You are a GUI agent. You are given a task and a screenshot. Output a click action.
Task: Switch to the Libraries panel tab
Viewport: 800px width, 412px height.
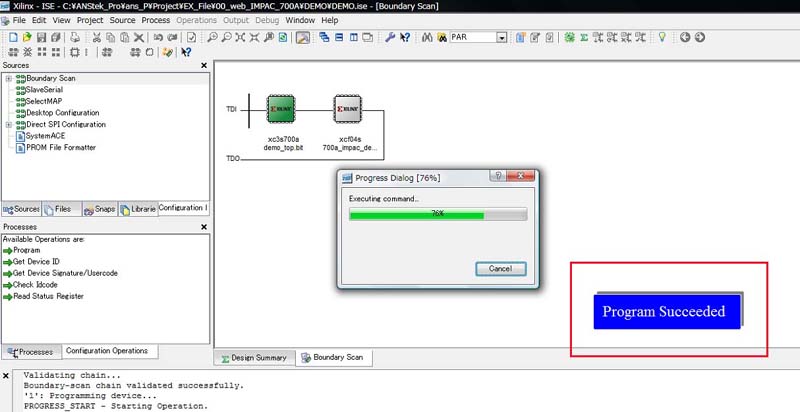(x=138, y=209)
